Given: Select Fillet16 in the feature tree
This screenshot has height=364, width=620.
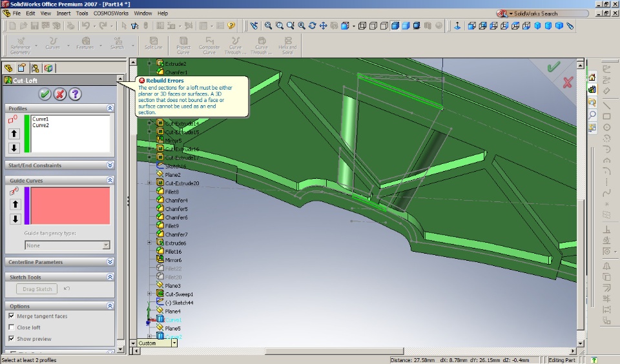Looking at the screenshot, I should [x=173, y=251].
